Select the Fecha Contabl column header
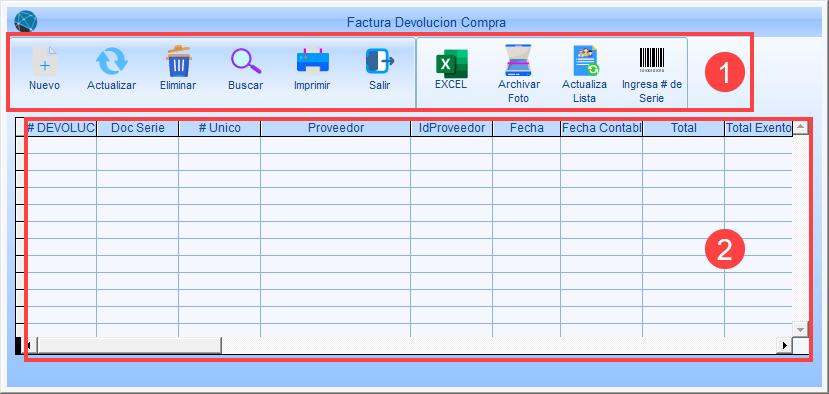Screen dimensions: 829x394 (602, 128)
